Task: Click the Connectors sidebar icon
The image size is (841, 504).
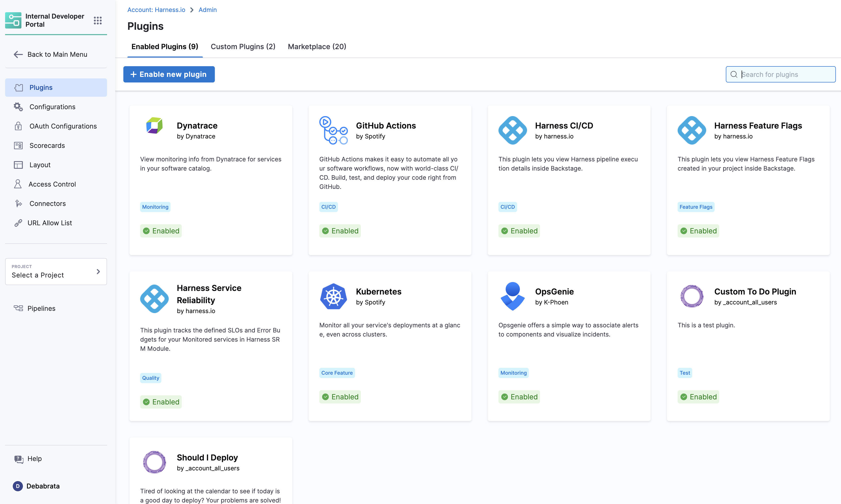Action: coord(18,203)
